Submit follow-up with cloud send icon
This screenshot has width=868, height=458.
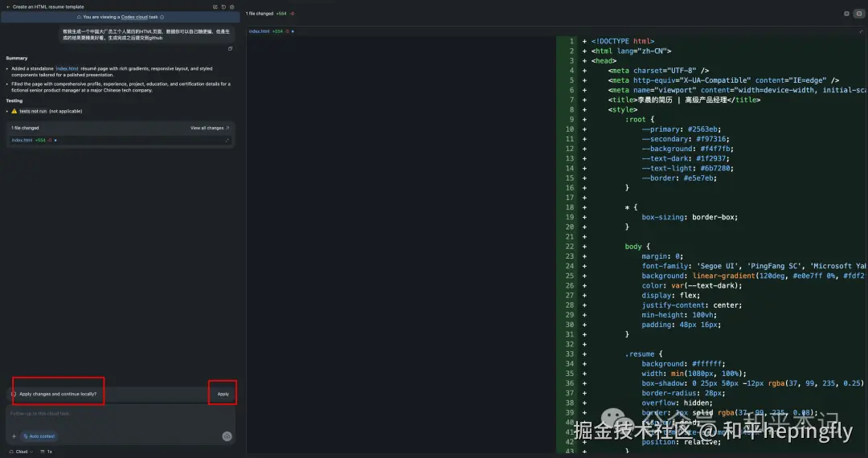[227, 436]
